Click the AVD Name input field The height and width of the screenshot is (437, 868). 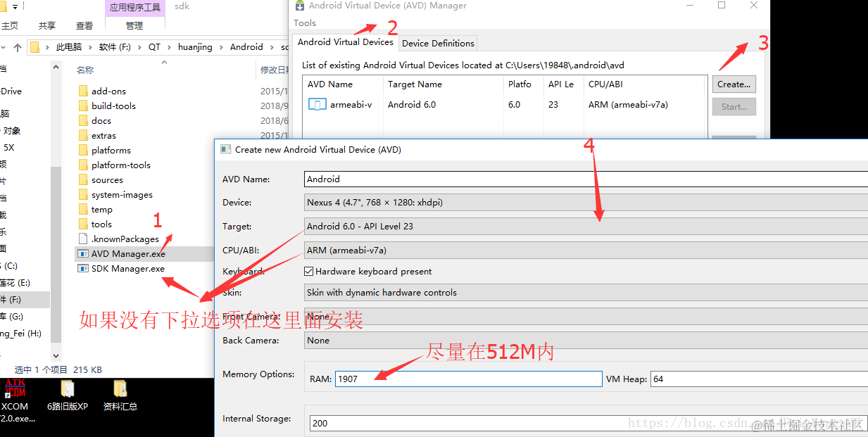coord(586,179)
